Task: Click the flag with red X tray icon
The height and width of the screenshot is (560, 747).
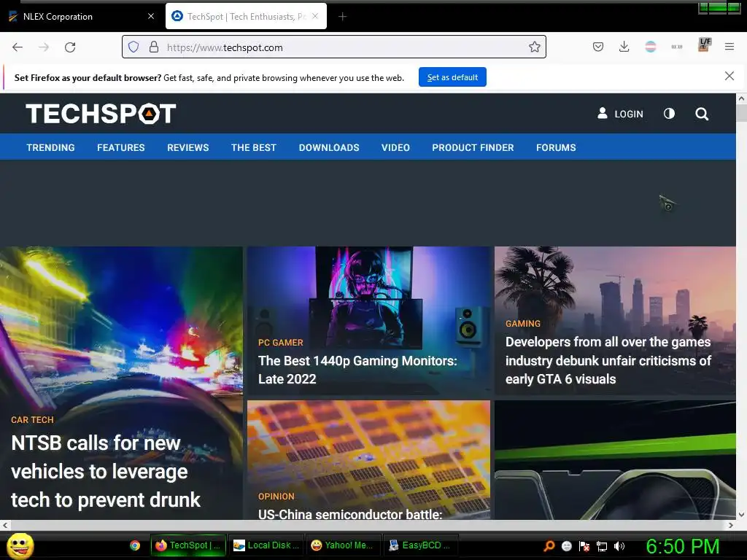Action: point(584,546)
